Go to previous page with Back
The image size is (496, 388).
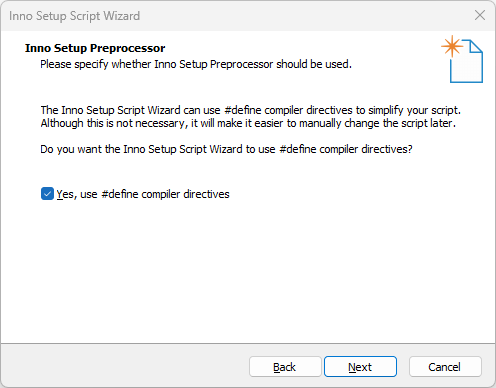coord(285,367)
